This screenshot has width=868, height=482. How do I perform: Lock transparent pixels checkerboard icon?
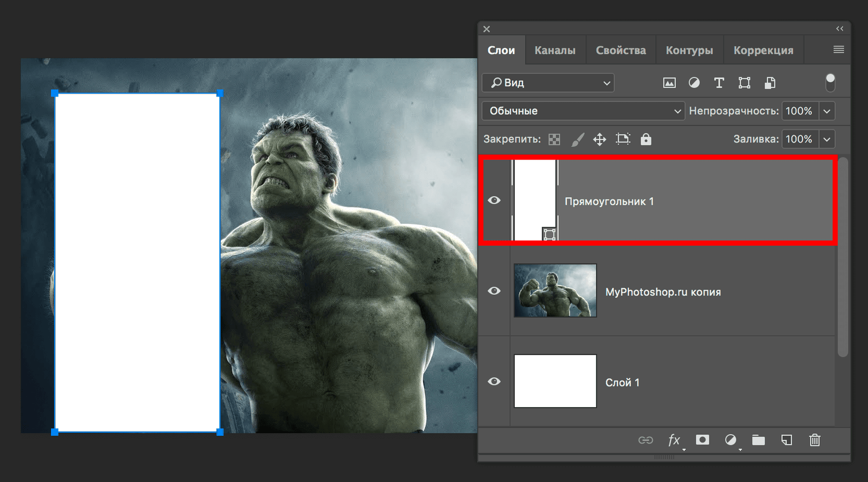pos(554,139)
